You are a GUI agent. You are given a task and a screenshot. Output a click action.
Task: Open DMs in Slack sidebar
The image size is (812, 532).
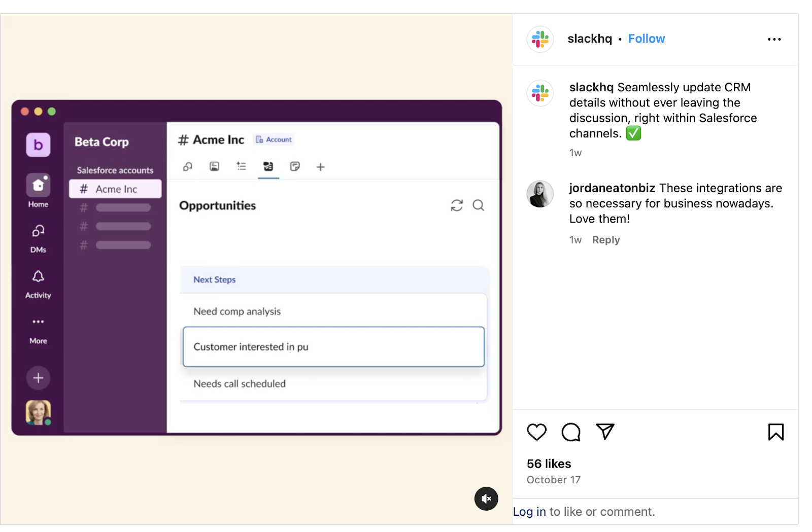(38, 238)
